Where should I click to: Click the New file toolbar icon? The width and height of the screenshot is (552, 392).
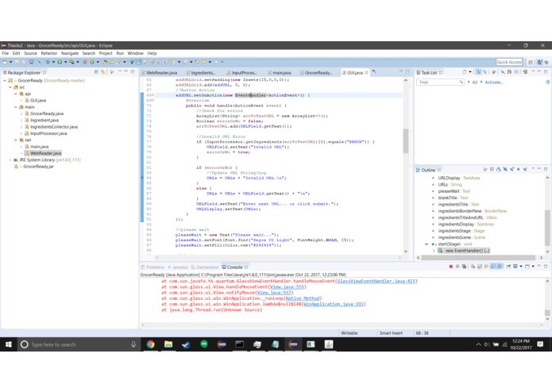pyautogui.click(x=5, y=62)
